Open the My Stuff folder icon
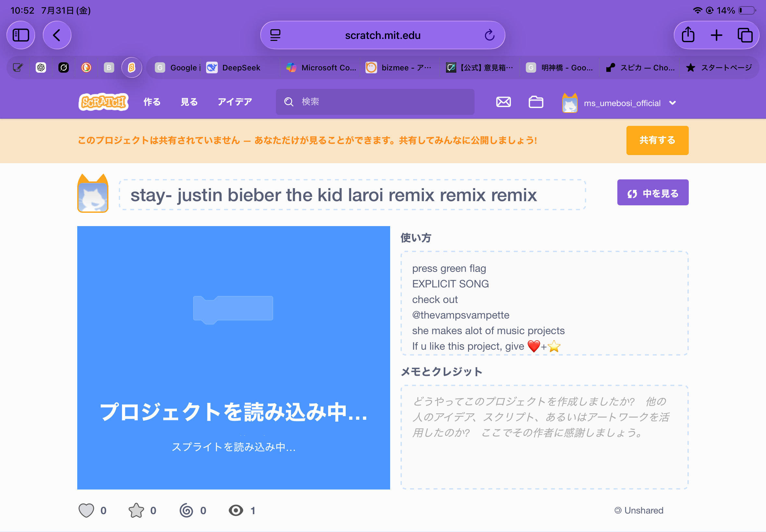 click(x=536, y=102)
